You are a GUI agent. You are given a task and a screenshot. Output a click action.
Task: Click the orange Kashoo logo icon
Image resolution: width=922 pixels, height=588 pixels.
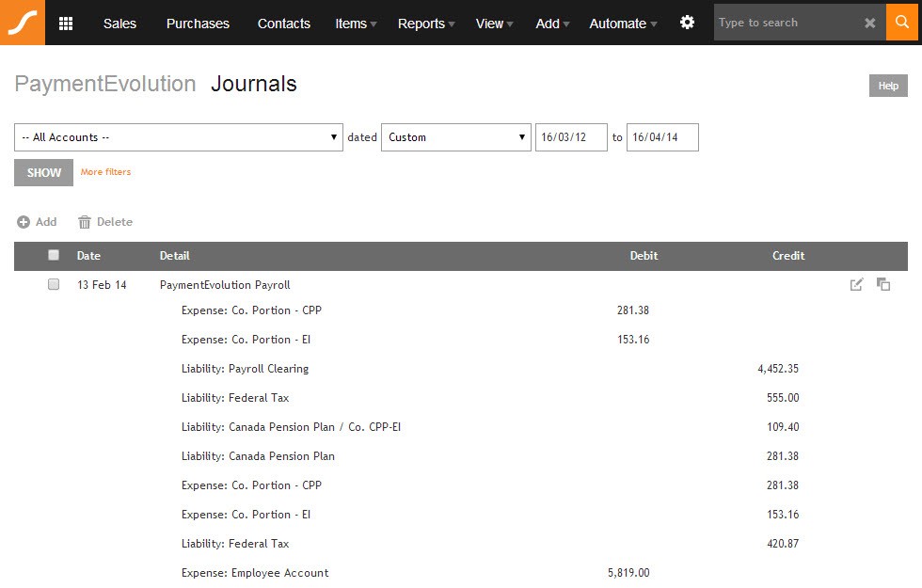point(23,23)
